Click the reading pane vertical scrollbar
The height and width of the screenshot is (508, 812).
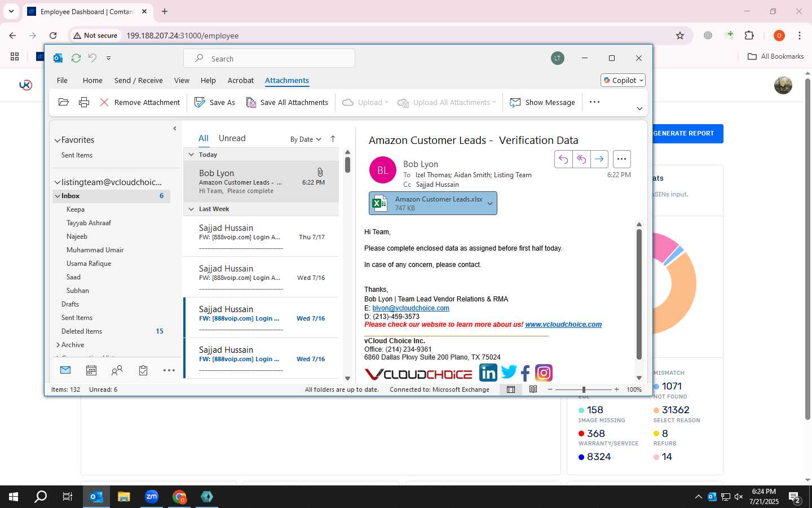tap(639, 294)
